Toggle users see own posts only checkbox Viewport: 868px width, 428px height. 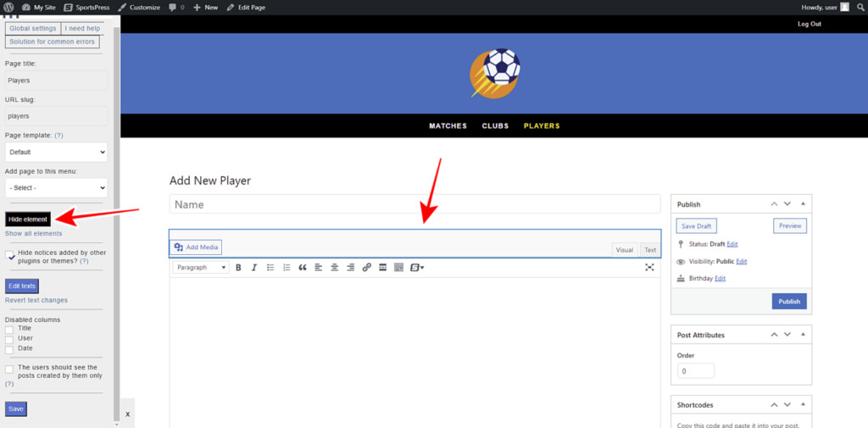pos(9,369)
